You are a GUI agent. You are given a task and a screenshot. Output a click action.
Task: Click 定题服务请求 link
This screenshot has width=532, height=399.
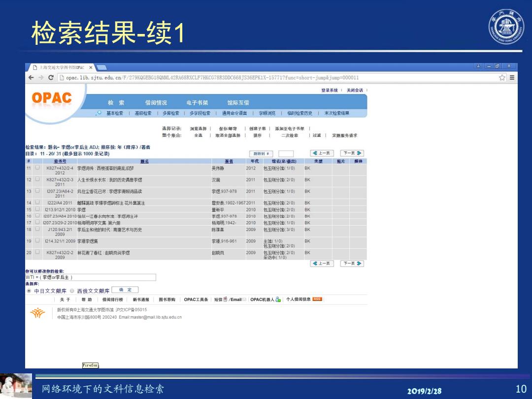[345, 135]
